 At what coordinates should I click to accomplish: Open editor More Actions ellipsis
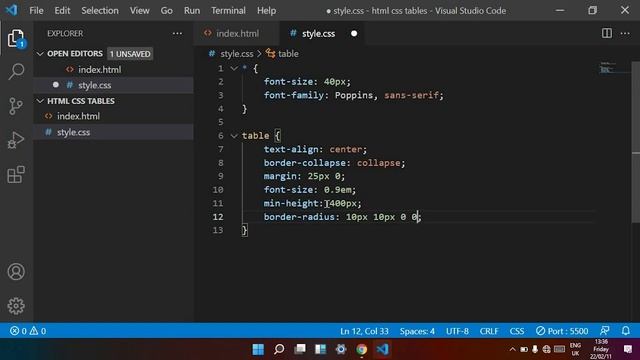(625, 33)
